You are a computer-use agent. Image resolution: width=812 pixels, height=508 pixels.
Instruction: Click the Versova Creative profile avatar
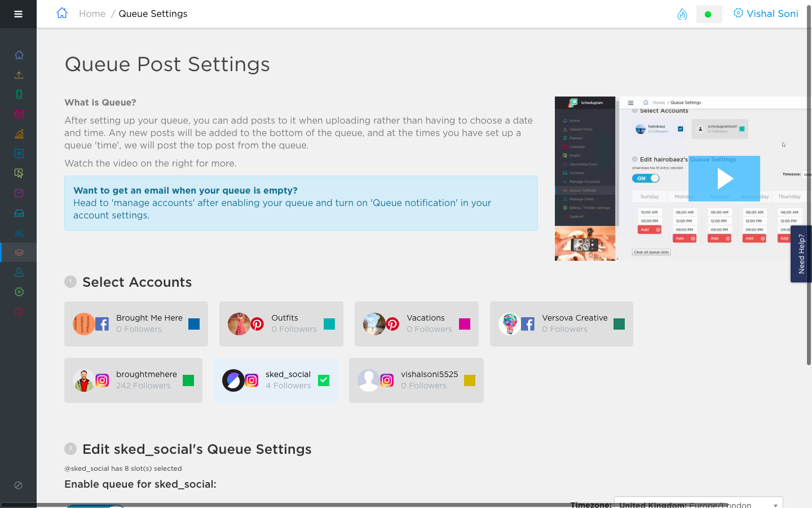pyautogui.click(x=510, y=324)
